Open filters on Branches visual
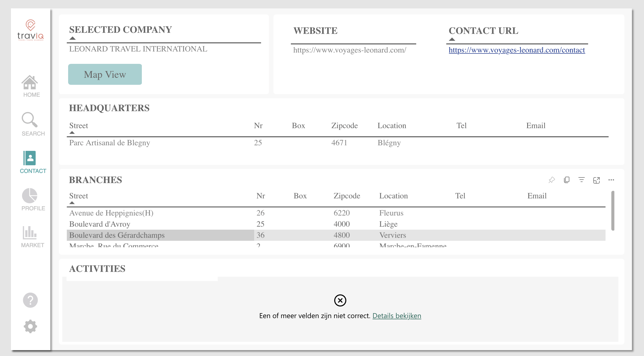Viewport: 644px width, 356px height. (x=581, y=180)
